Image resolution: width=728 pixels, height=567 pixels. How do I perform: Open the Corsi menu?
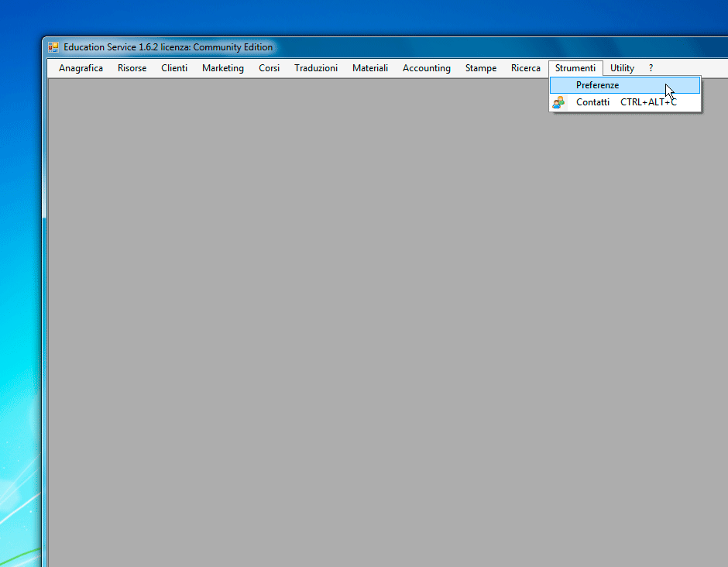tap(269, 68)
